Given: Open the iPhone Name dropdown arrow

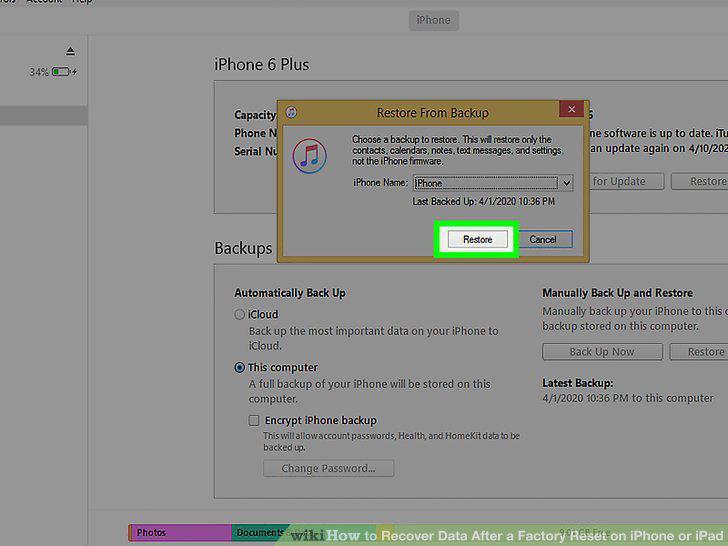Looking at the screenshot, I should pos(566,183).
